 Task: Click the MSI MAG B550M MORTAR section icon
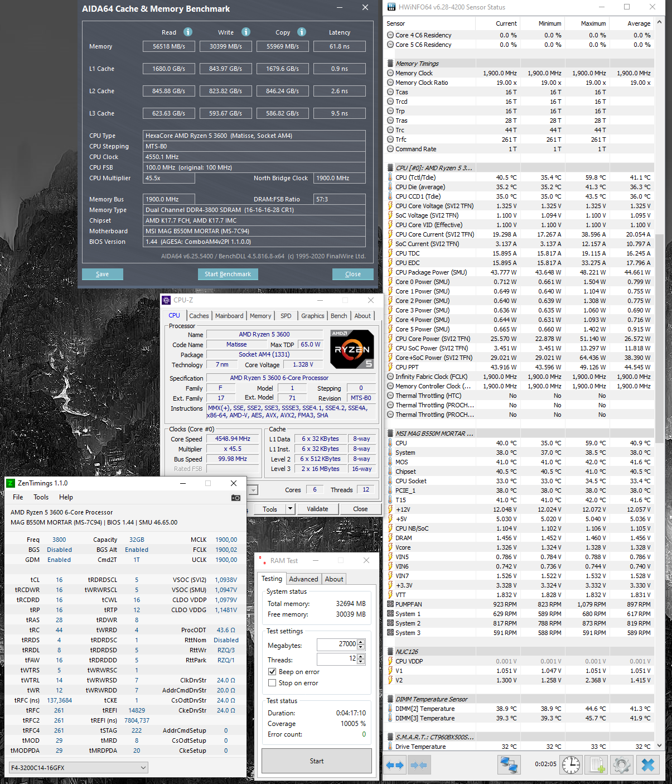tap(390, 434)
